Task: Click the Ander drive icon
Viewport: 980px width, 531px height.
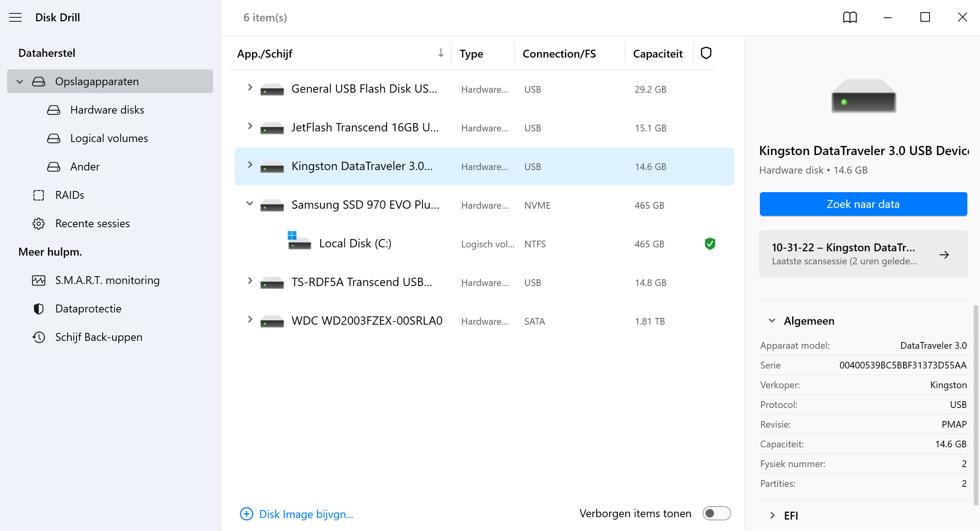Action: tap(54, 167)
